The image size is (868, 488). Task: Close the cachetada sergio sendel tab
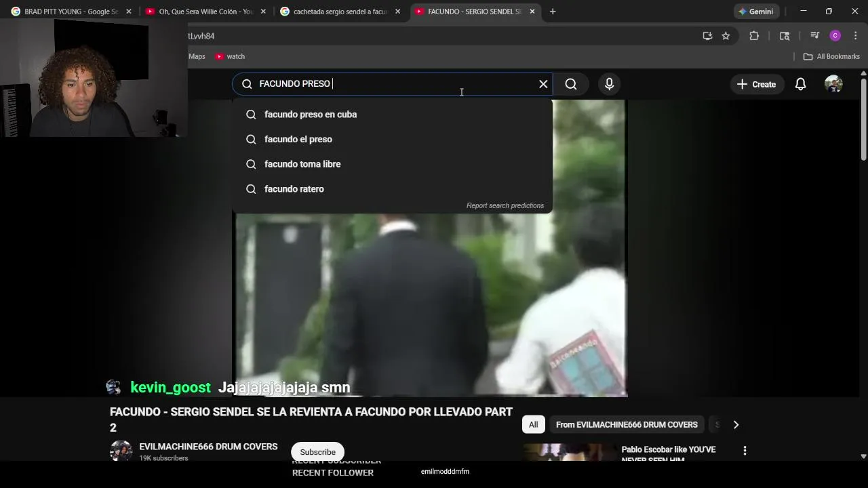pos(397,12)
